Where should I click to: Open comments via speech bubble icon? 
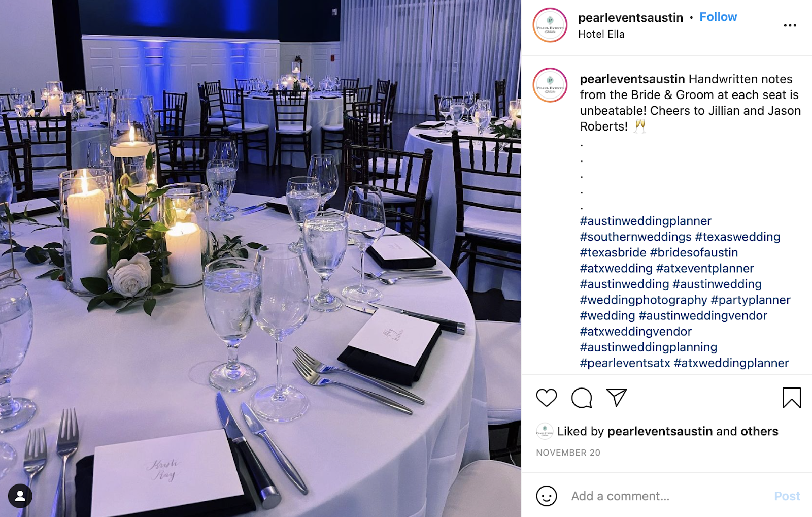[582, 398]
